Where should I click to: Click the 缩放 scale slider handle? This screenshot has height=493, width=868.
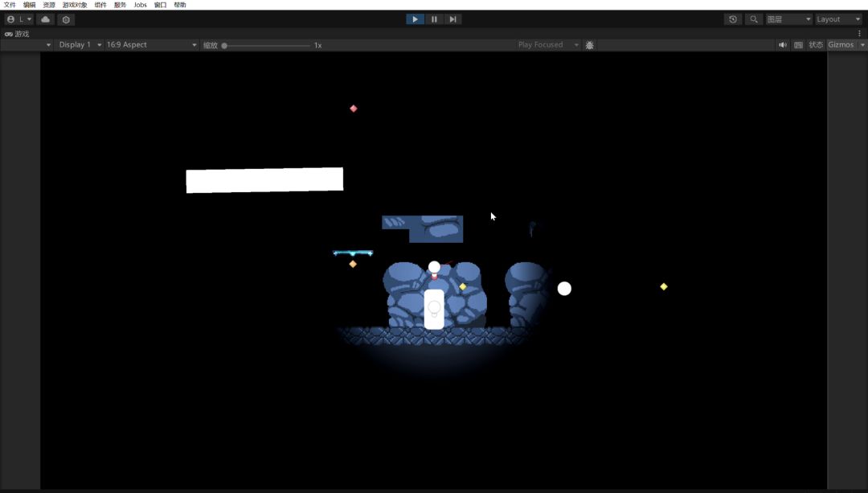click(x=224, y=46)
